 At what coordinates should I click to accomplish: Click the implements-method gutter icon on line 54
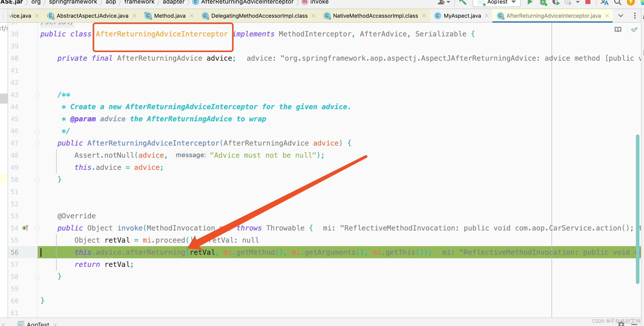(x=25, y=228)
